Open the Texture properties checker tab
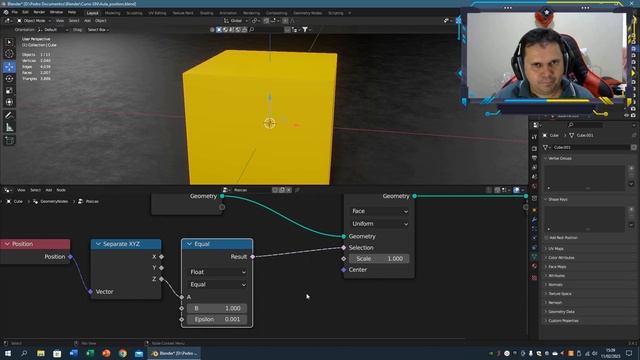Image resolution: width=640 pixels, height=360 pixels. (x=534, y=278)
